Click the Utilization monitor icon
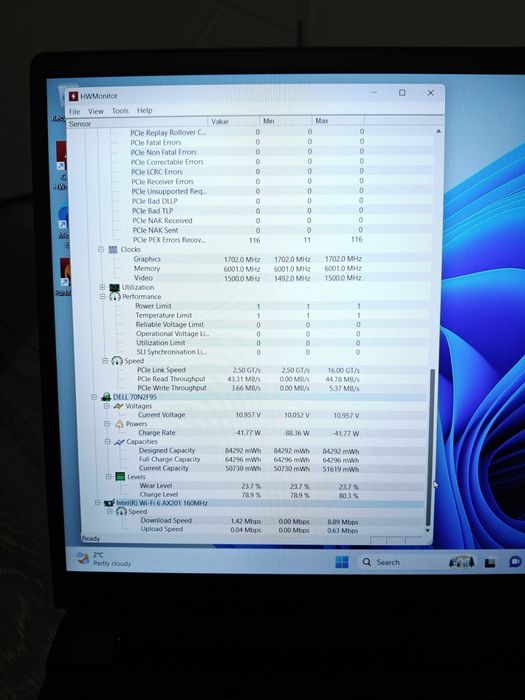 coord(115,287)
